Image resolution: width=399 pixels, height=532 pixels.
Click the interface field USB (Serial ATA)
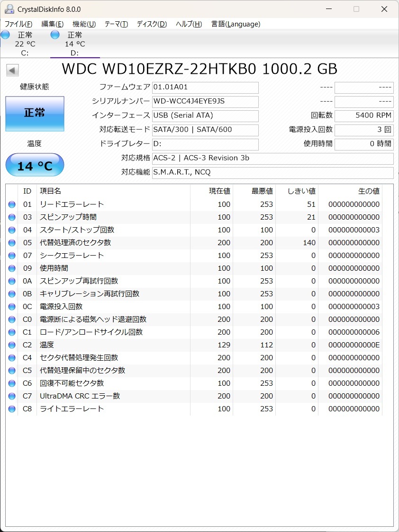[205, 116]
